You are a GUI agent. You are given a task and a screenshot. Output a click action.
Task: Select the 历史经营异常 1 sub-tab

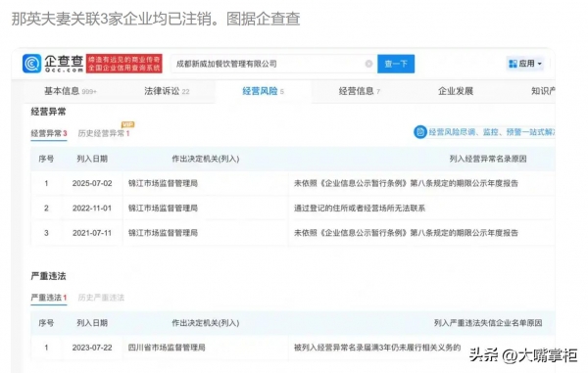[x=104, y=133]
